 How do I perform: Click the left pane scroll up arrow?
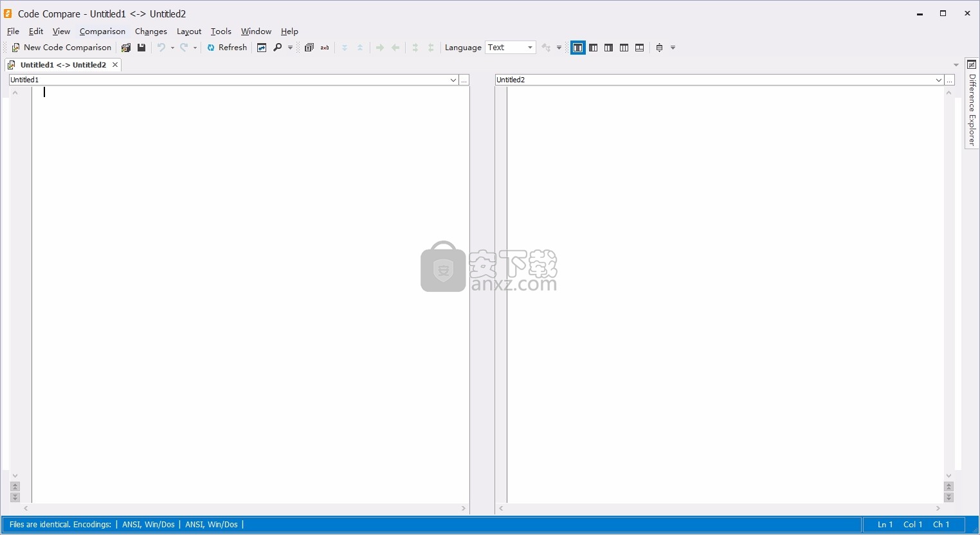(15, 93)
